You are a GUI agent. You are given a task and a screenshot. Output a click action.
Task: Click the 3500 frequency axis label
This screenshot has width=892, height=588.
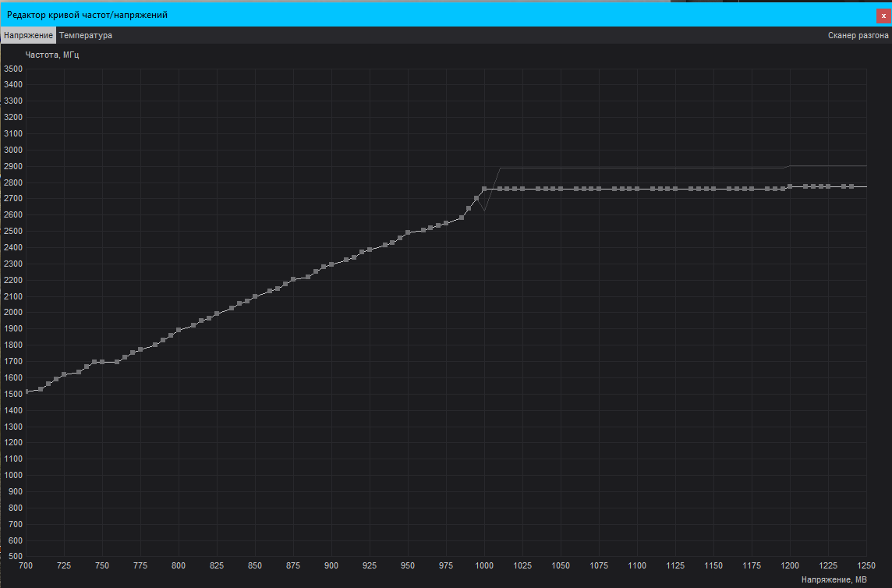pos(13,69)
